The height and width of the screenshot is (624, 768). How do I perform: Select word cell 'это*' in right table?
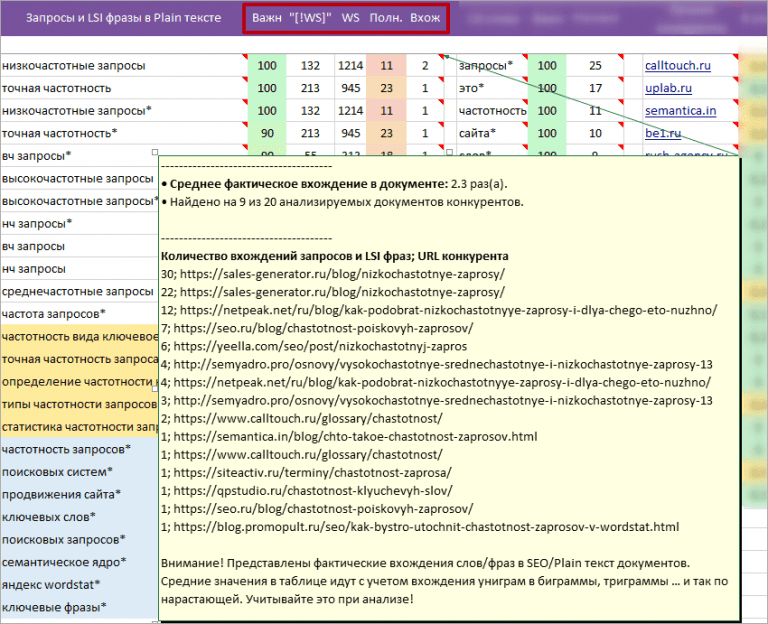pos(492,88)
